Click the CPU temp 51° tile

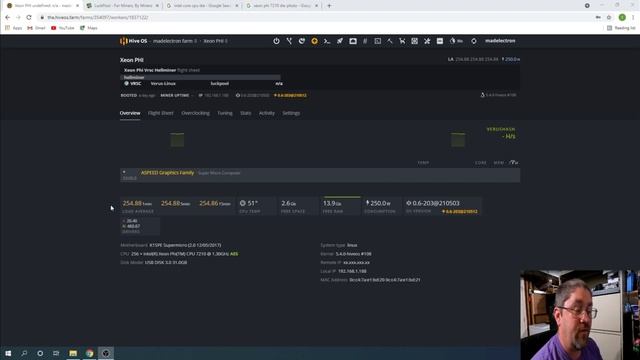coord(256,207)
